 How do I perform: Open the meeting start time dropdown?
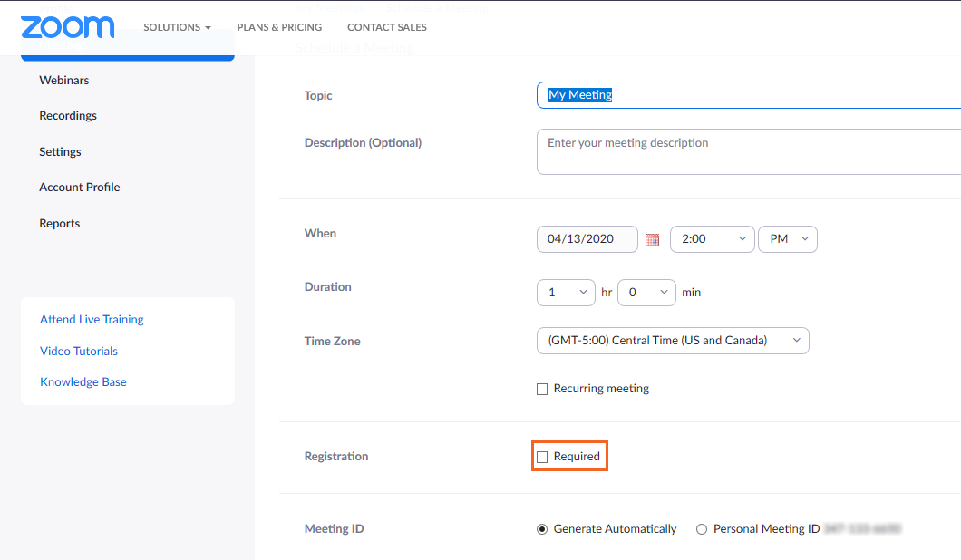tap(712, 238)
